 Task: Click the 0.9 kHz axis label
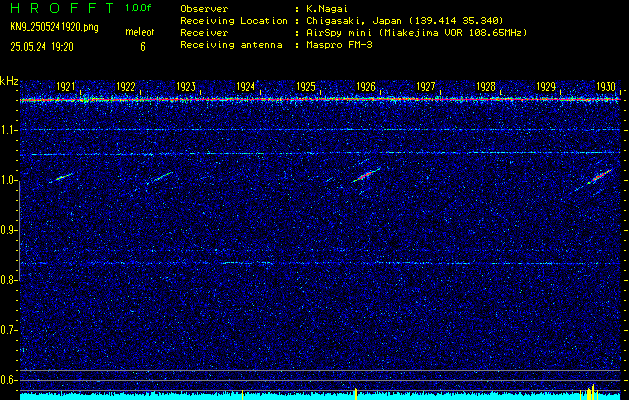[x=9, y=231]
